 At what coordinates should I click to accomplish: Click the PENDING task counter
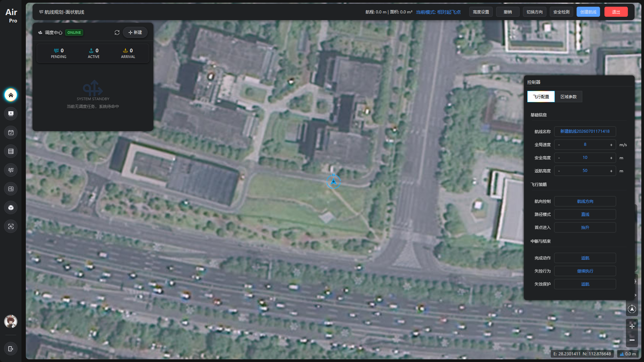[x=59, y=53]
